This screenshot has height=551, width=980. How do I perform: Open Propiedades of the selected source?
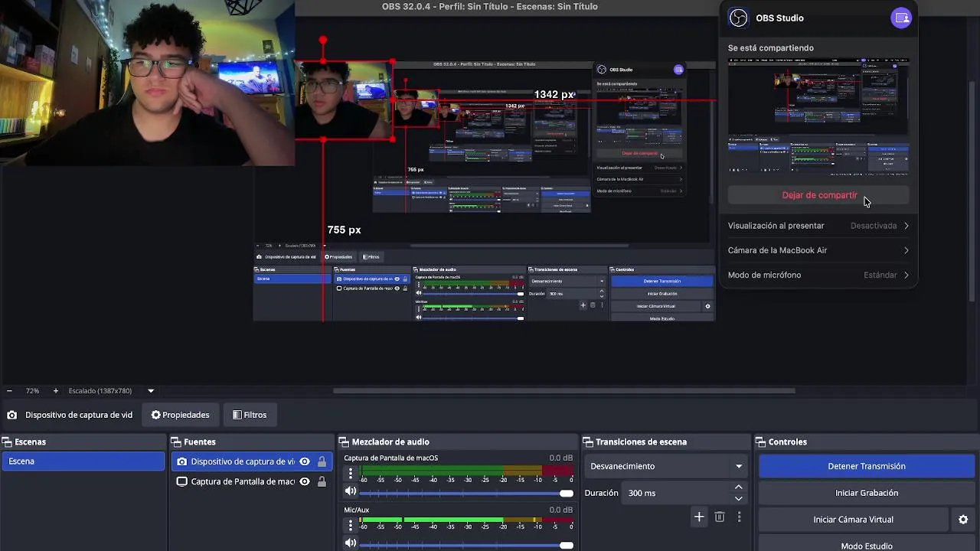coord(180,415)
